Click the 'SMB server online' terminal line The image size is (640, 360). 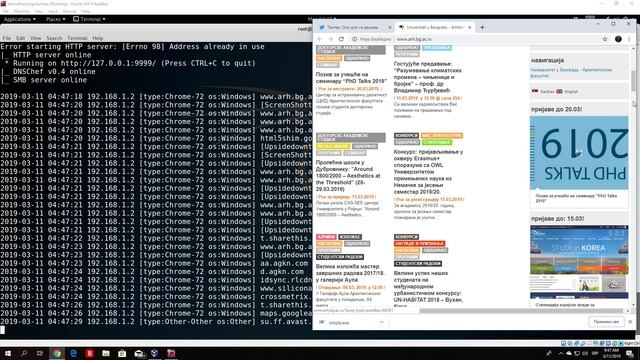pos(50,80)
